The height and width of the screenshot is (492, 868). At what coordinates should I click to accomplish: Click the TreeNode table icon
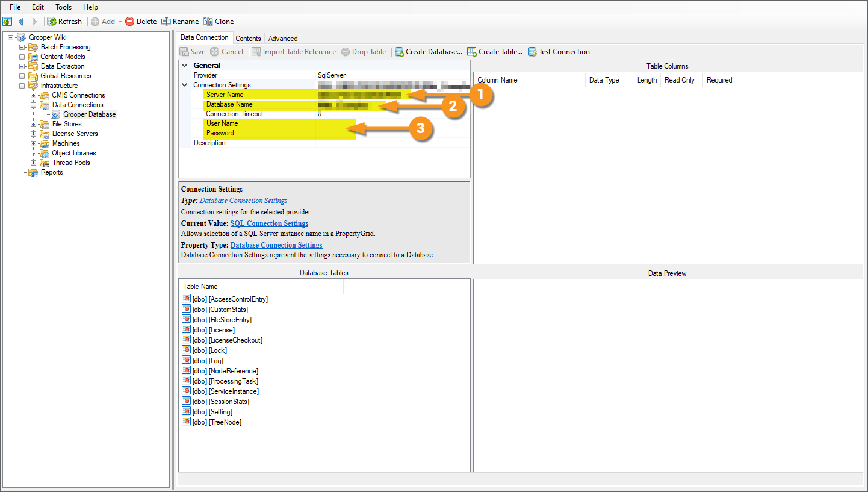pyautogui.click(x=186, y=422)
